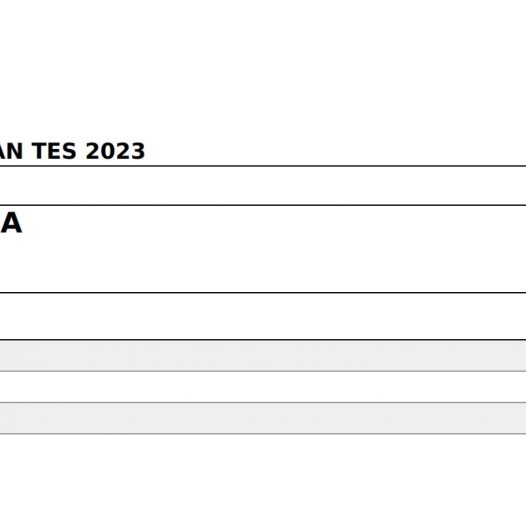Click the horizontal line directly above the bold "A"
This screenshot has width=526, height=526.
pos(263,205)
